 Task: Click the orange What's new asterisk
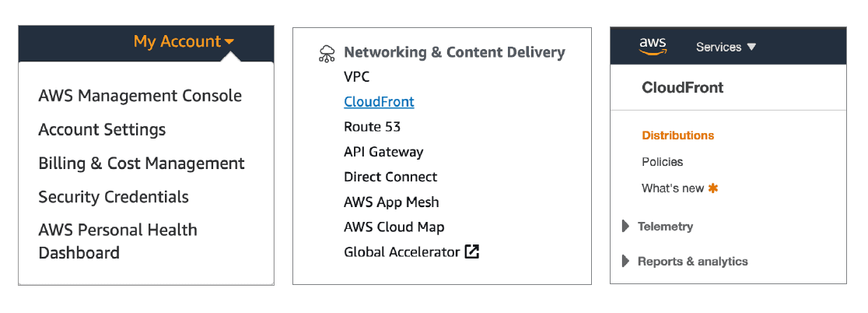pos(713,188)
